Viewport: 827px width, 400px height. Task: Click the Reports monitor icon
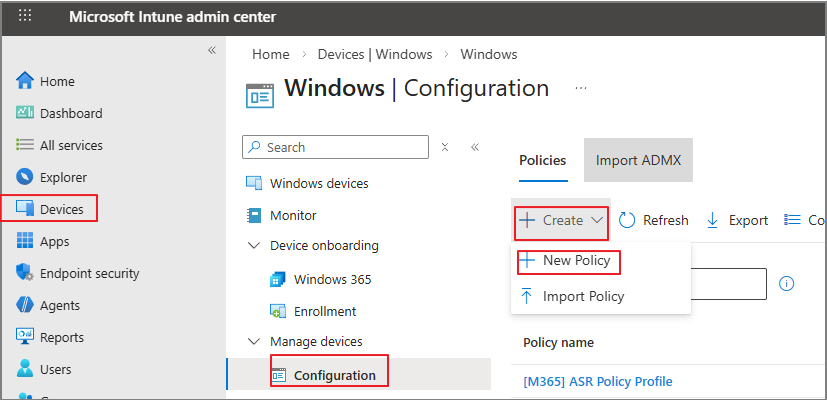[x=25, y=337]
